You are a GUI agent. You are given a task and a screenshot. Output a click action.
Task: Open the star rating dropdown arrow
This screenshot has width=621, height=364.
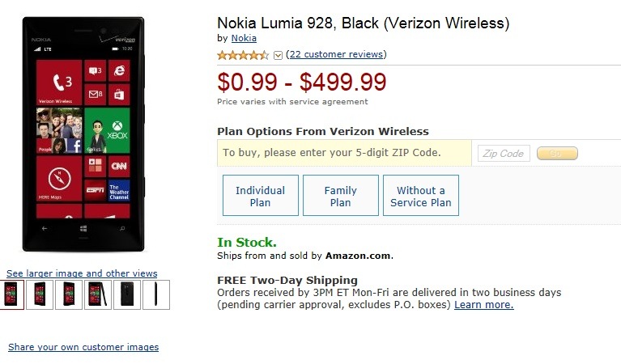click(x=278, y=55)
